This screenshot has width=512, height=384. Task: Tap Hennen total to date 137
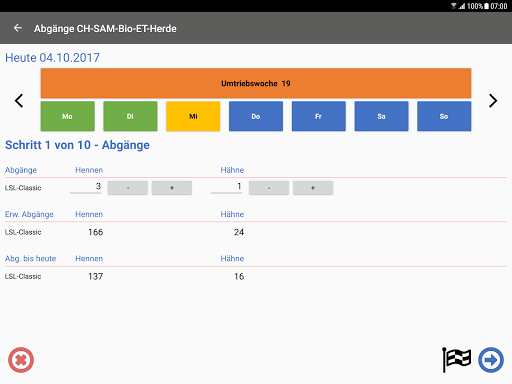click(x=95, y=276)
